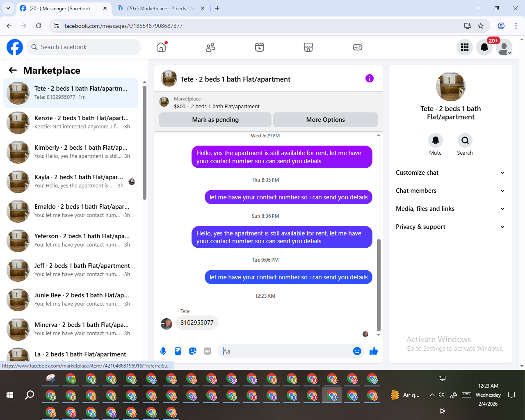Open Windows notification center icon

[511, 395]
